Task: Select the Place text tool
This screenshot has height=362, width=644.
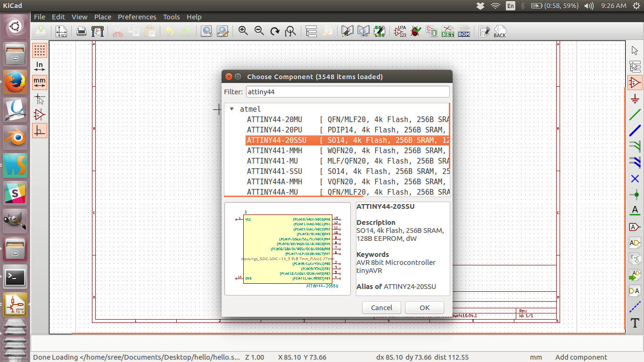Action: click(635, 323)
